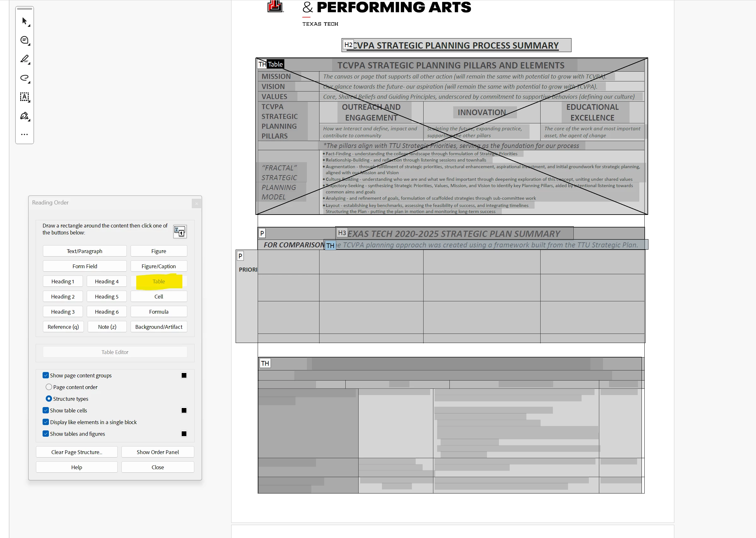Image resolution: width=756 pixels, height=538 pixels.
Task: Click Clear Page Structure button
Action: [x=77, y=452]
